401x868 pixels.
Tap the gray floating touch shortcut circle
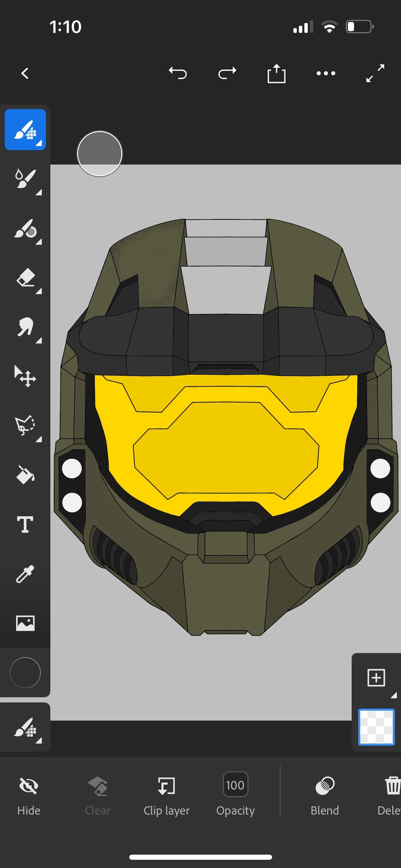coord(100,154)
